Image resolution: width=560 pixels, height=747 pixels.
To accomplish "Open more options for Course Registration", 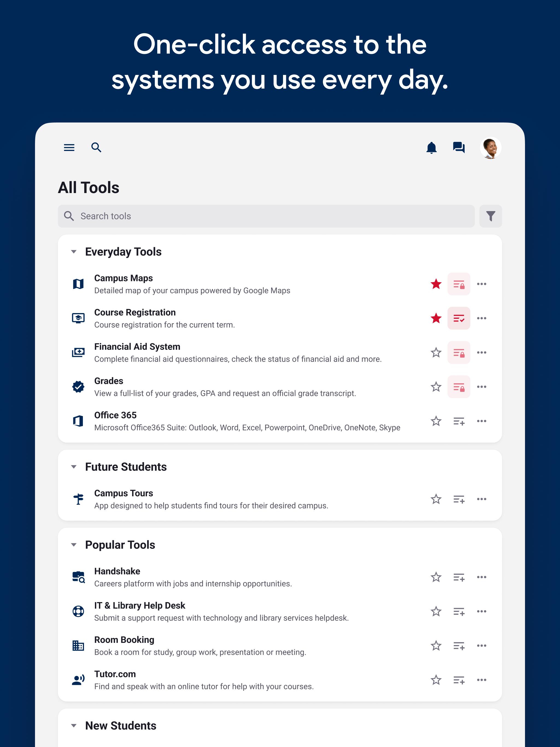I will coord(481,318).
